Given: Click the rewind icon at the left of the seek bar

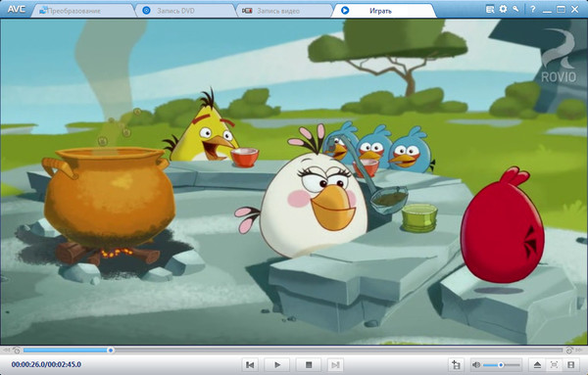Looking at the screenshot, I should tap(7, 351).
